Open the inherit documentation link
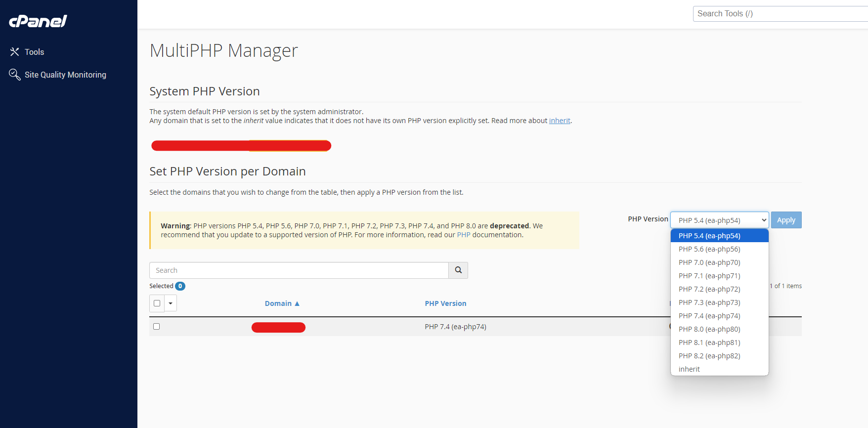The height and width of the screenshot is (428, 868). click(560, 121)
